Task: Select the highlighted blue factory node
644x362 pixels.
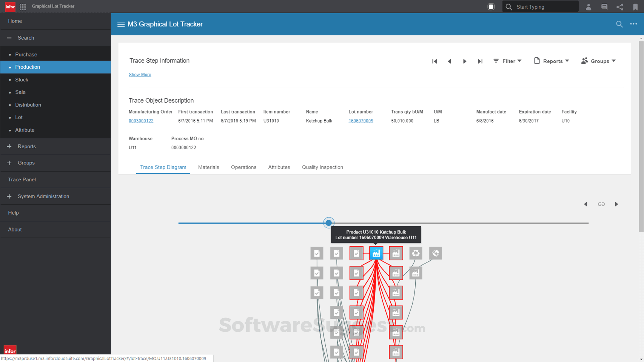Action: (376, 253)
